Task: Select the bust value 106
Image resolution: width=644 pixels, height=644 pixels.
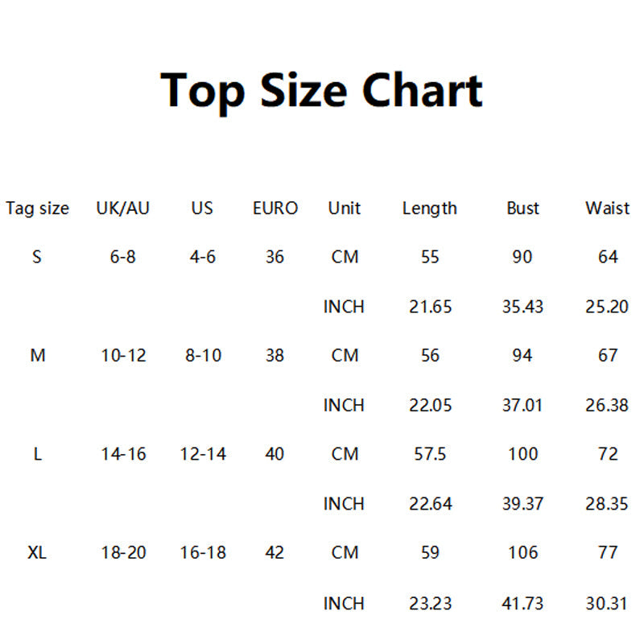Action: (522, 552)
